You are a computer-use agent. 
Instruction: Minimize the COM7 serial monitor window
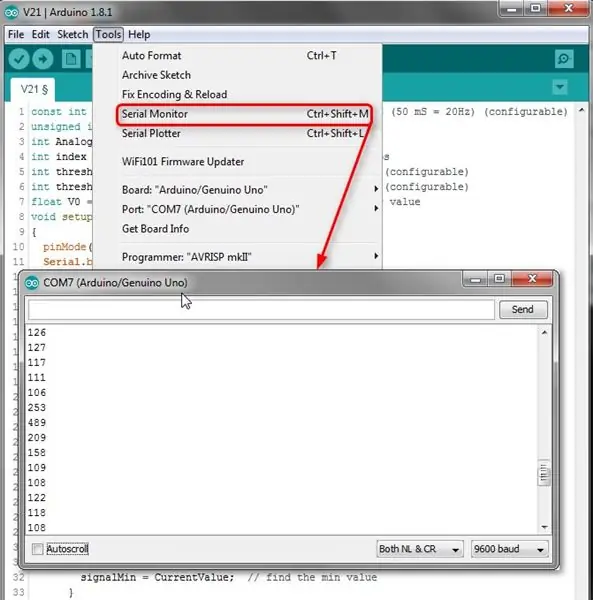tap(475, 279)
